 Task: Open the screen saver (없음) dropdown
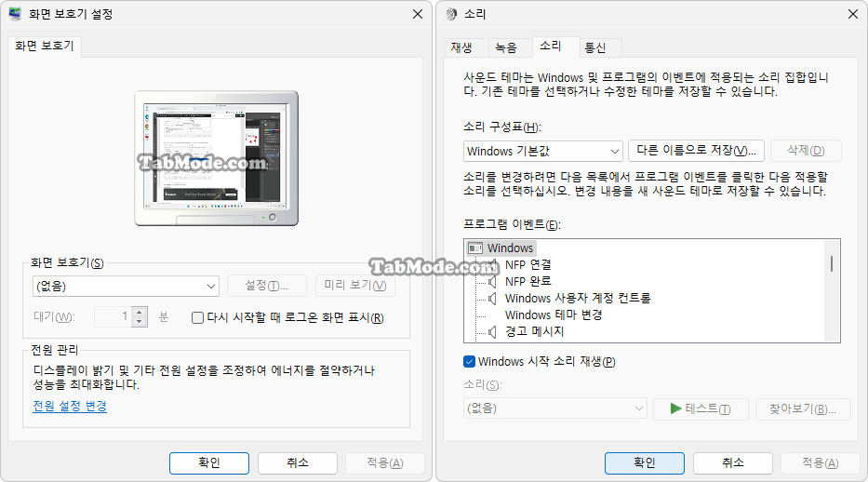pyautogui.click(x=126, y=286)
